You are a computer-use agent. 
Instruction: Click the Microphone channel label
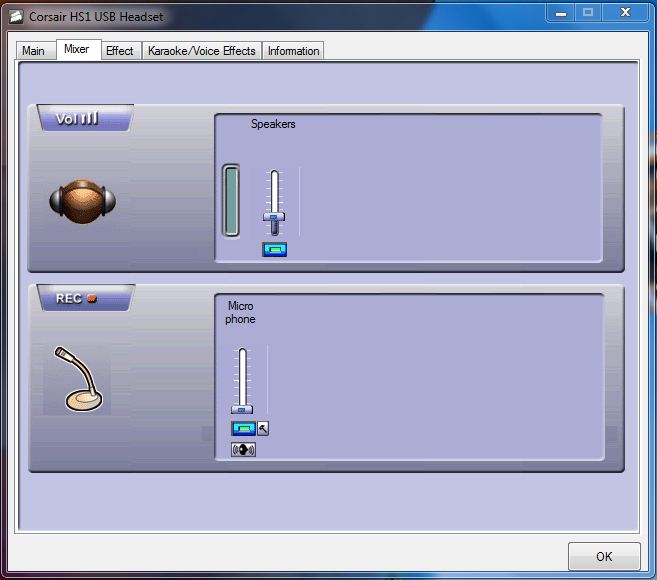click(240, 312)
